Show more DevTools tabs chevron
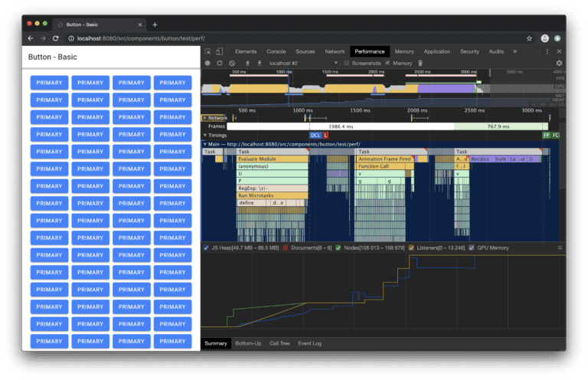The image size is (588, 380). coord(514,51)
